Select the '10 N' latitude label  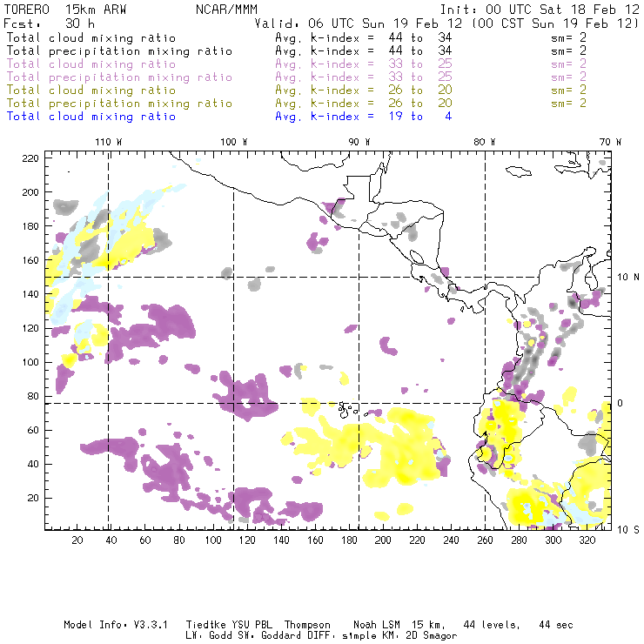coord(628,278)
